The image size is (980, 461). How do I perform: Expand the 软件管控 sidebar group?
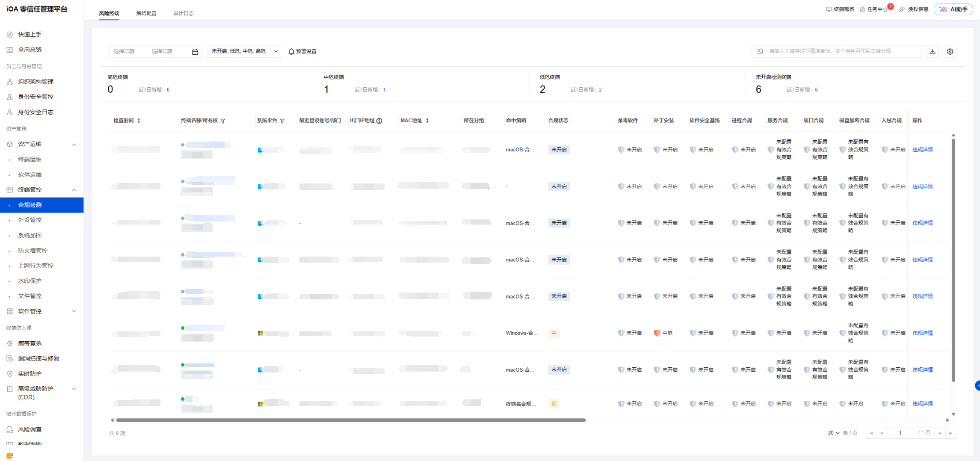click(x=74, y=311)
